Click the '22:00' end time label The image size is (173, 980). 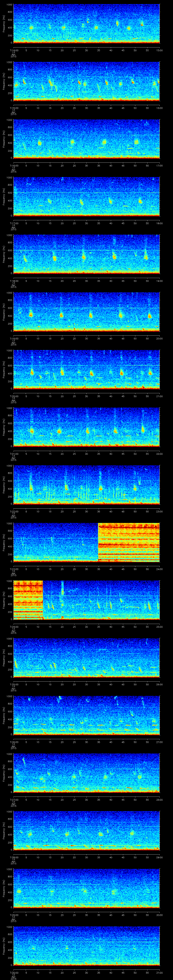click(x=159, y=454)
